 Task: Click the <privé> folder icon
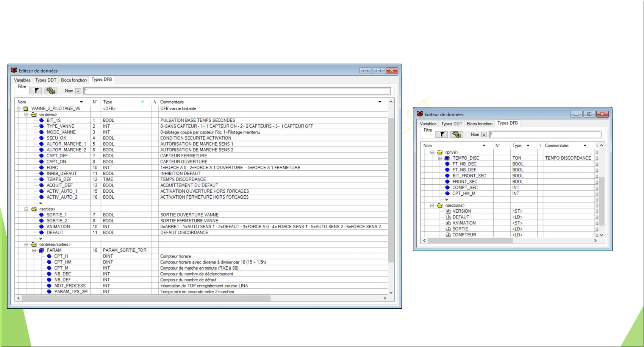(439, 152)
